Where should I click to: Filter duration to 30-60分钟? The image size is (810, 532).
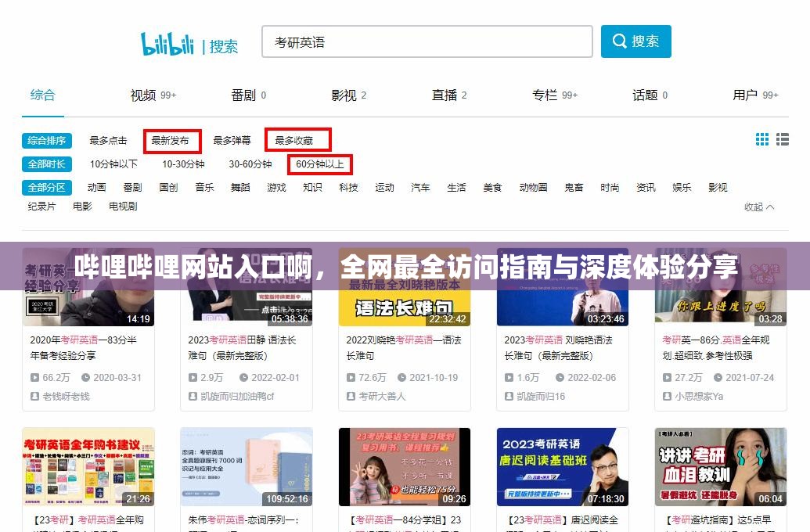[x=250, y=164]
